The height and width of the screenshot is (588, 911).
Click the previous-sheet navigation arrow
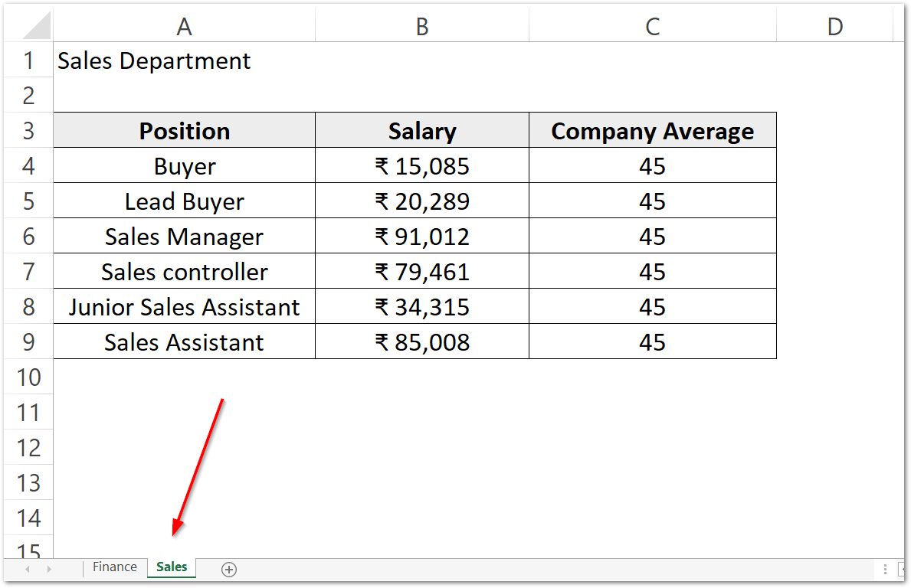(x=28, y=569)
